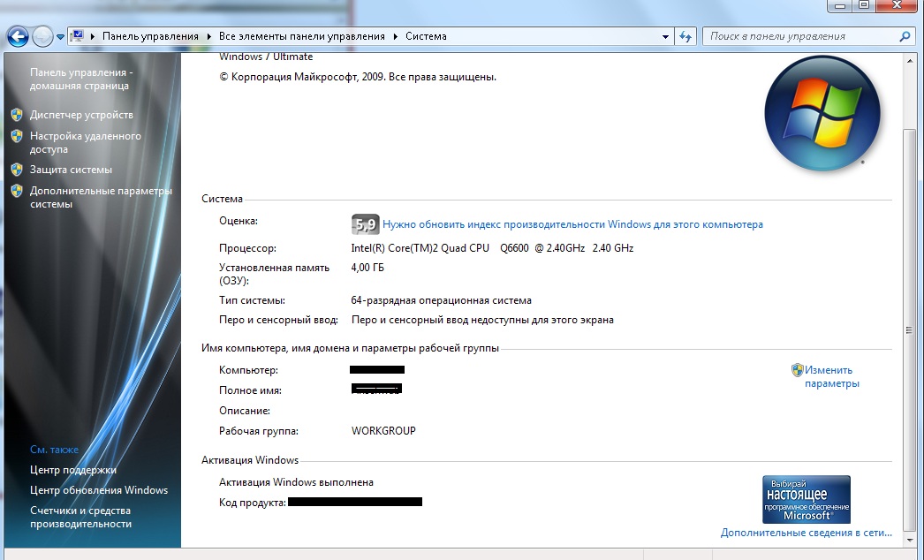Click 'Перо и сенсорный ввод недоступны' text
The height and width of the screenshot is (560, 924).
[482, 320]
